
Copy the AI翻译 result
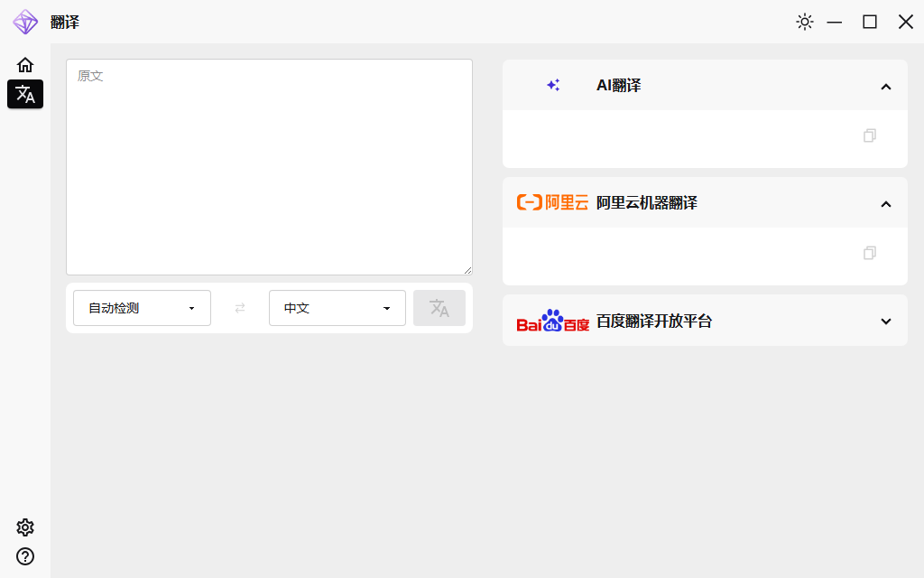point(870,135)
